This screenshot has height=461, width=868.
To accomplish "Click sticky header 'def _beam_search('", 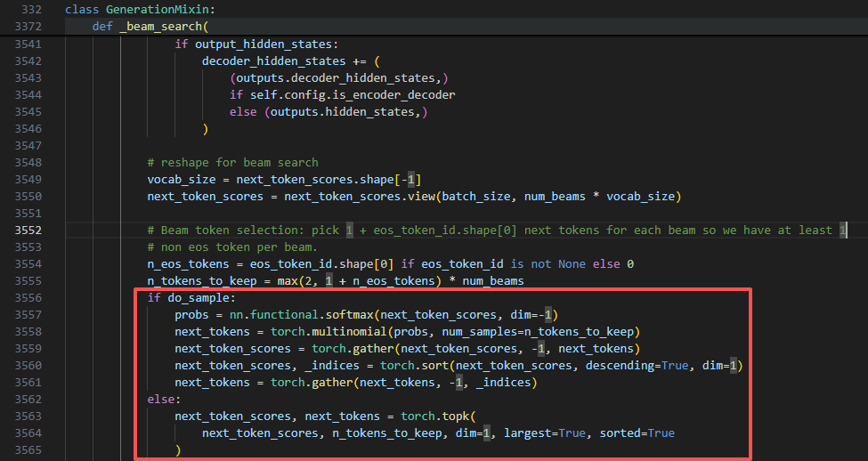I will (150, 26).
